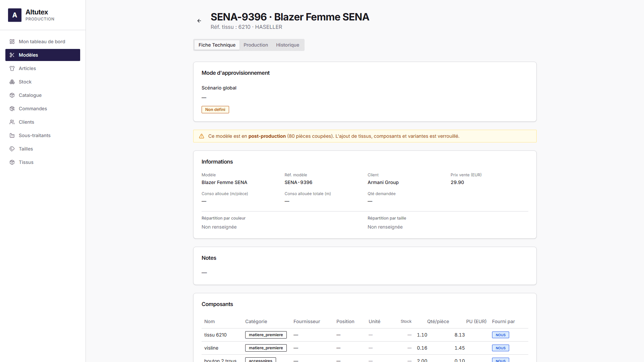The height and width of the screenshot is (362, 644).
Task: Click the Fournisseur column header
Action: point(307,321)
